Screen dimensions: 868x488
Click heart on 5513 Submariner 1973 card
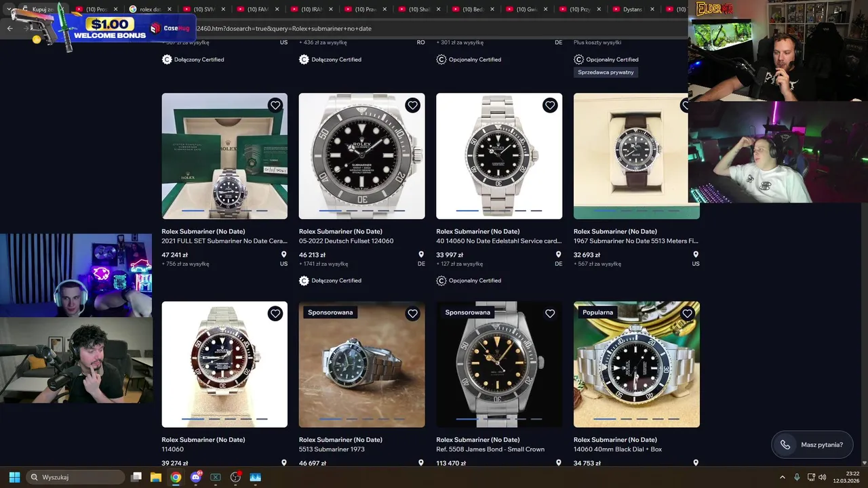[x=412, y=314]
